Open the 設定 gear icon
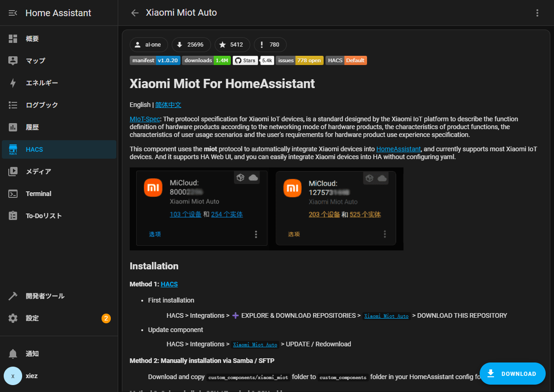 coord(13,318)
